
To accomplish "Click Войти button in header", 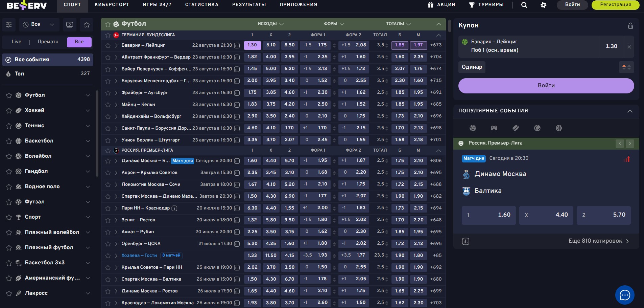I will tap(572, 5).
